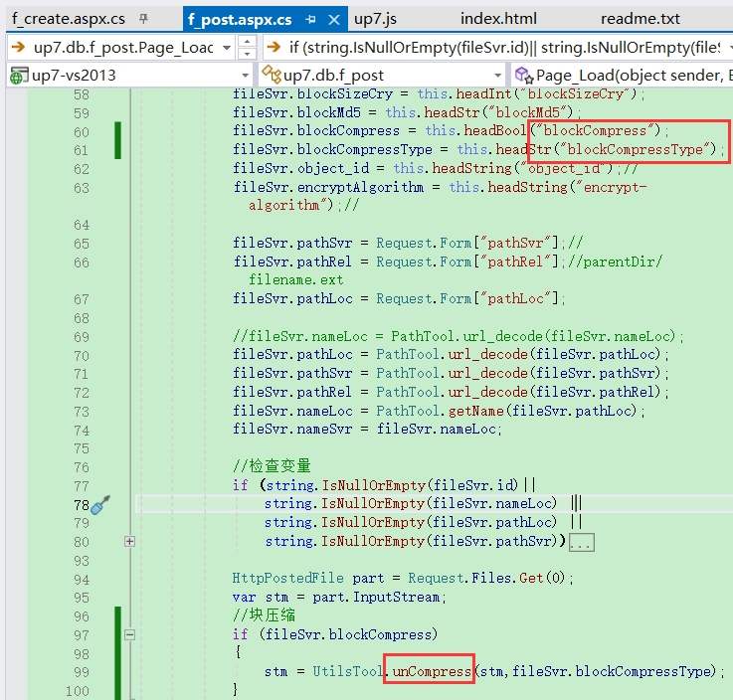Click the up7-vs2013 project icon
The image size is (733, 700).
click(18, 76)
